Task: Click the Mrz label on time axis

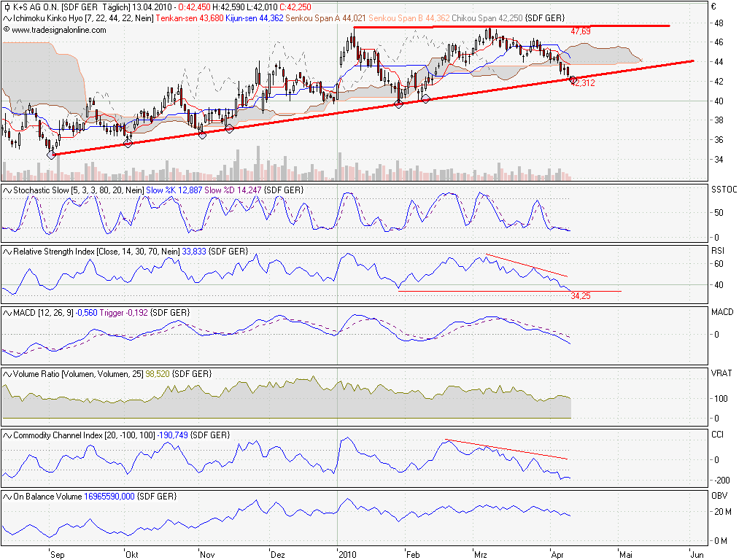Action: pyautogui.click(x=481, y=555)
